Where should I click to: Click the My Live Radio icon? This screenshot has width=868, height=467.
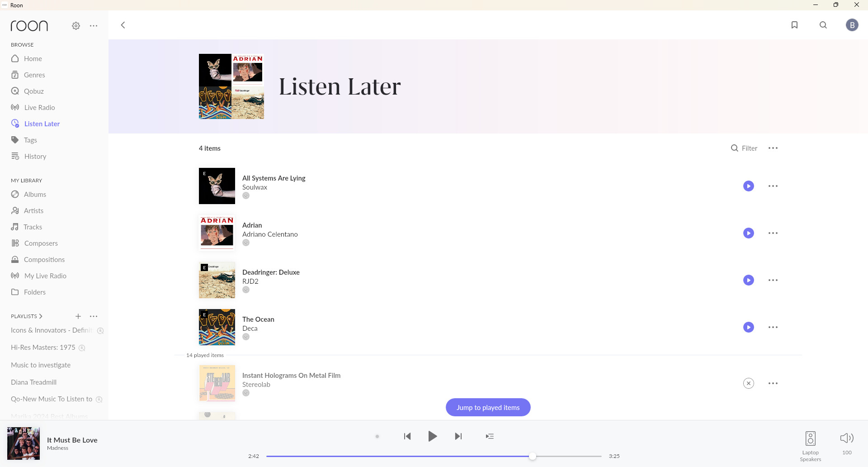click(x=15, y=276)
